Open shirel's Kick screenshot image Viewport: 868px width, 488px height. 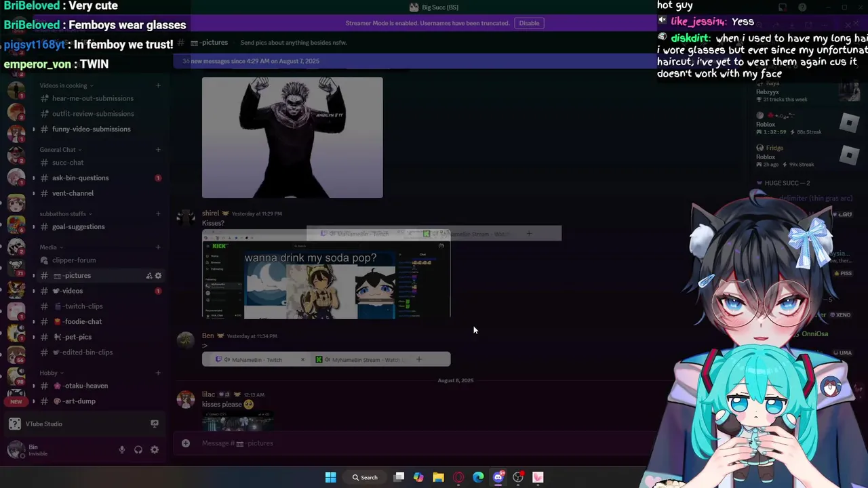pos(326,274)
